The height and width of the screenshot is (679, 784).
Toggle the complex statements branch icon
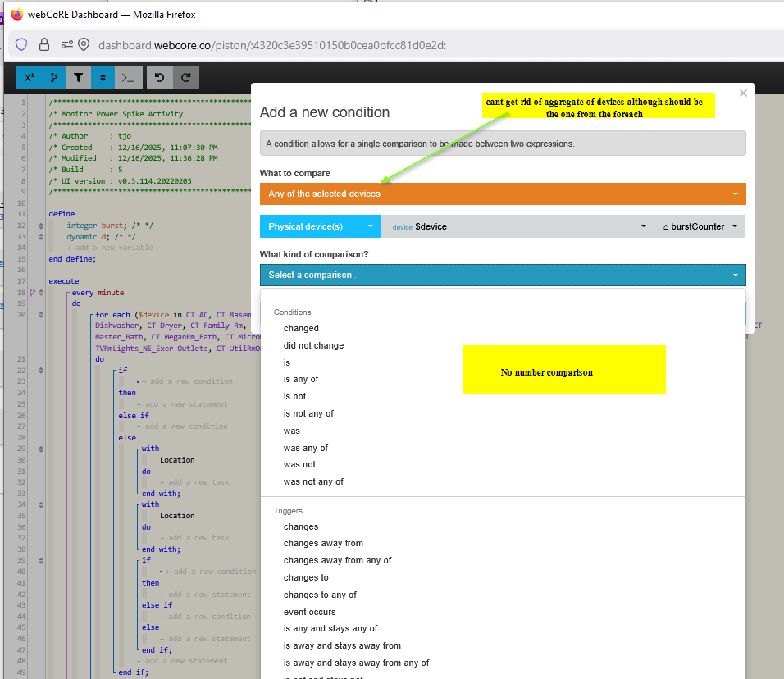[x=53, y=78]
